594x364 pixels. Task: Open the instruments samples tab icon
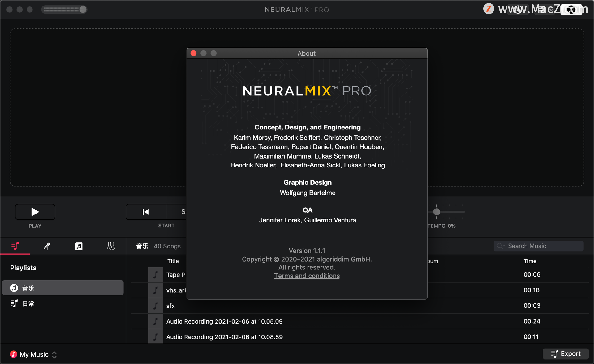coord(111,246)
